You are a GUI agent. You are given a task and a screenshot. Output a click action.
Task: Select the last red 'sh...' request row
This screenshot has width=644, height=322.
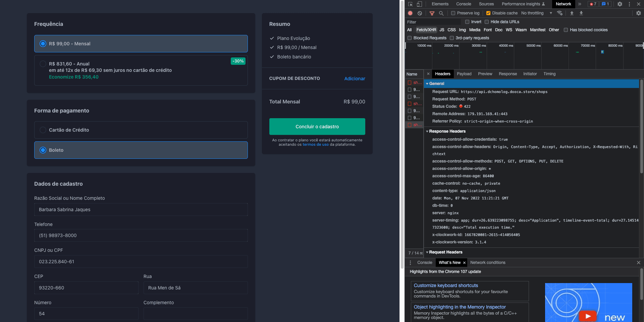click(x=414, y=125)
